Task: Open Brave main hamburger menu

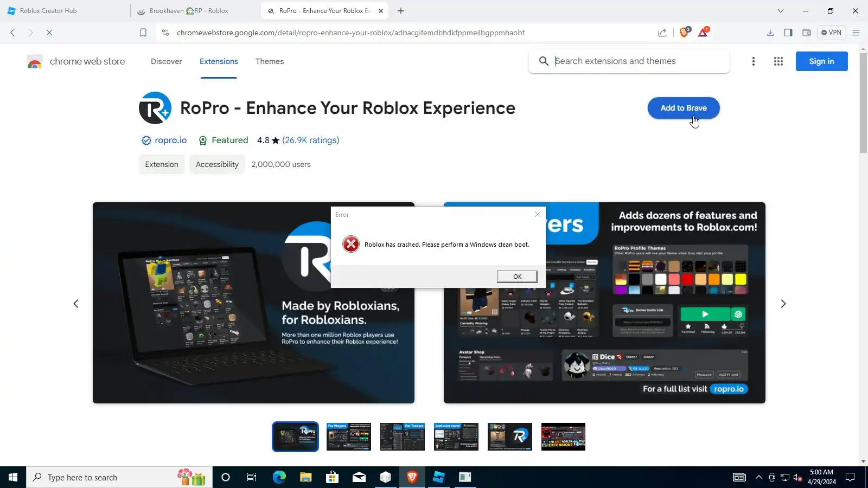Action: click(856, 33)
